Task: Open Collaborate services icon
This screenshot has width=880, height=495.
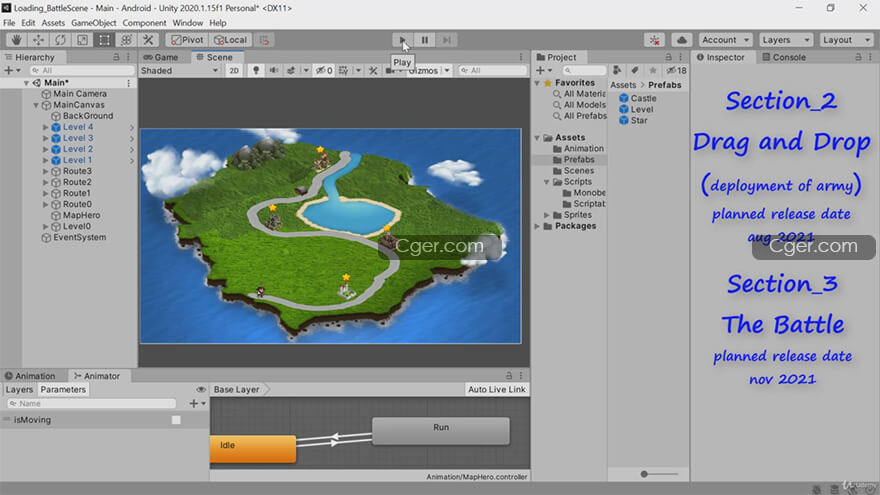Action: (x=654, y=40)
